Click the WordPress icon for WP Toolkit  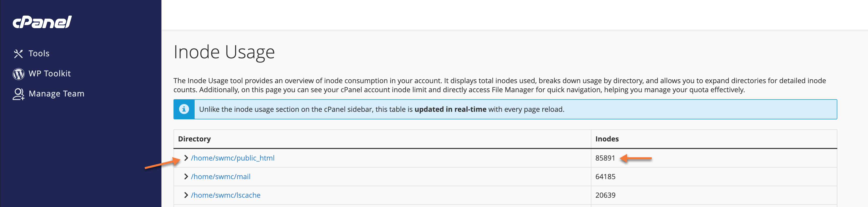pos(19,74)
